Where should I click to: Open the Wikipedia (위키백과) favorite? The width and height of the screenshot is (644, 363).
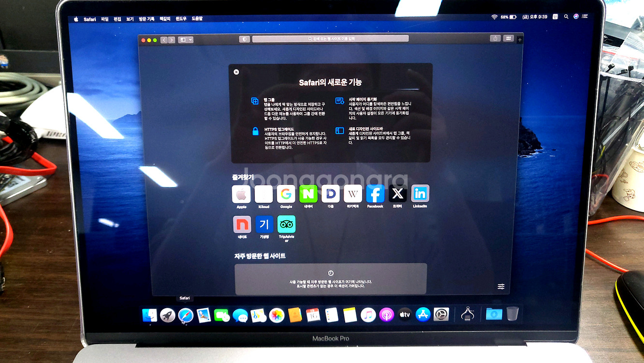click(353, 194)
